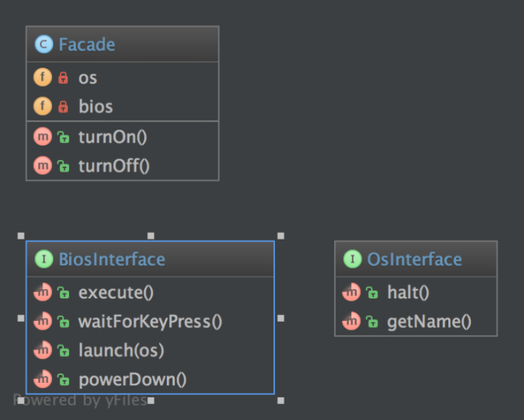
Task: Click the method icon beside turnOn()
Action: 43,136
